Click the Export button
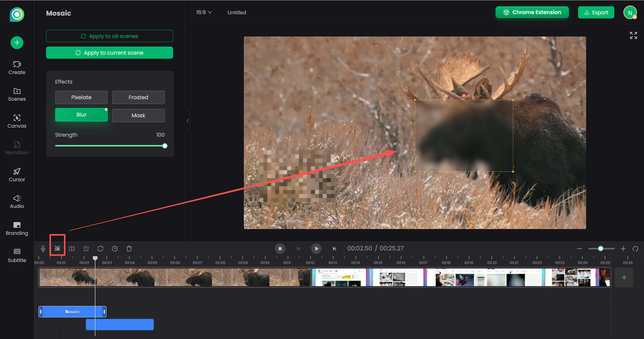This screenshot has height=339, width=644. click(x=596, y=12)
